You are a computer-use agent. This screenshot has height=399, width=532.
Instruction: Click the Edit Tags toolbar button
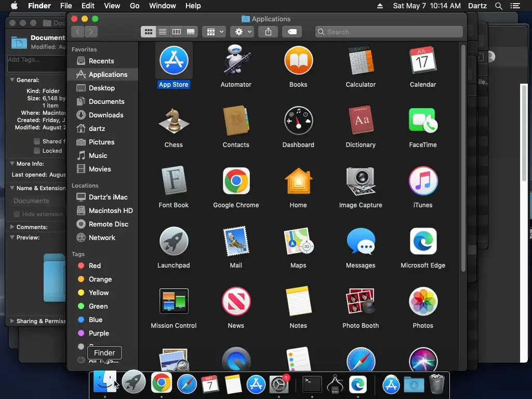pyautogui.click(x=292, y=32)
